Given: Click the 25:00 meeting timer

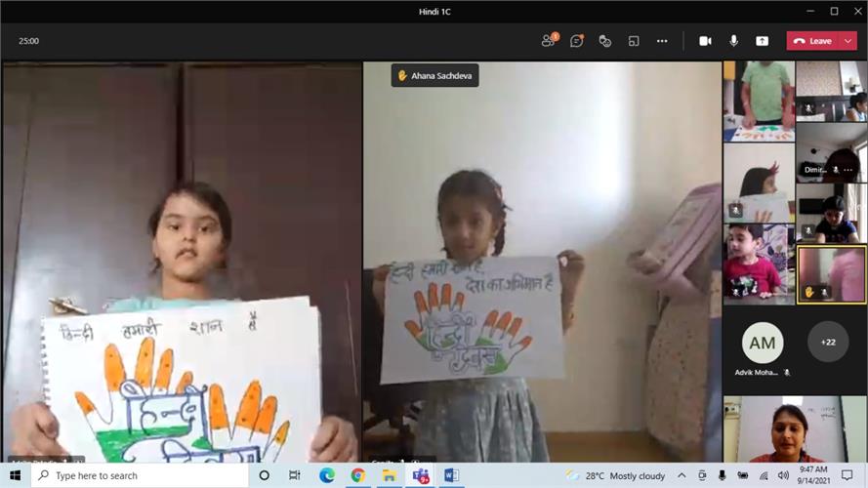Looking at the screenshot, I should pos(28,41).
